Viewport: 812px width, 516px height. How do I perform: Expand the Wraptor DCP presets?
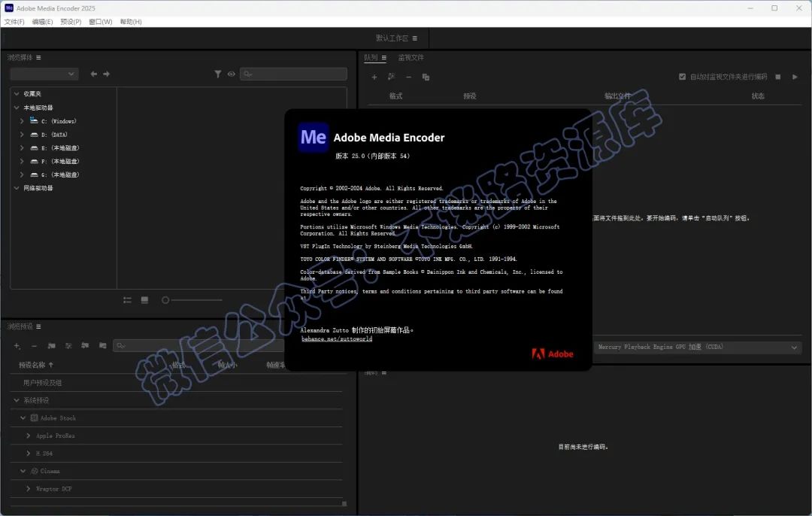tap(29, 488)
